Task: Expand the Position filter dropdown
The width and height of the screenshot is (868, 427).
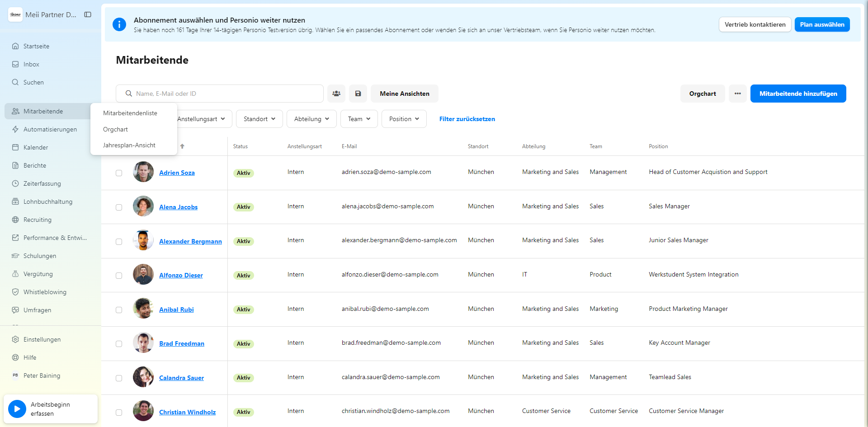Action: 404,119
